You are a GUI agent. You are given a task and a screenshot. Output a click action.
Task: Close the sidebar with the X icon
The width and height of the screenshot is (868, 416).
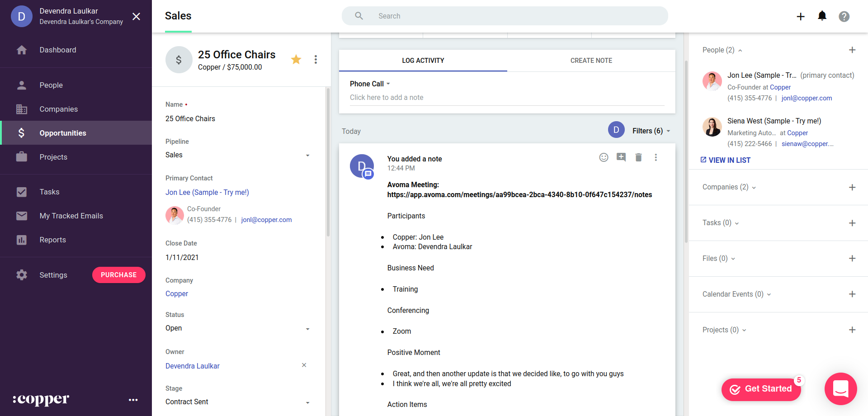[x=136, y=16]
